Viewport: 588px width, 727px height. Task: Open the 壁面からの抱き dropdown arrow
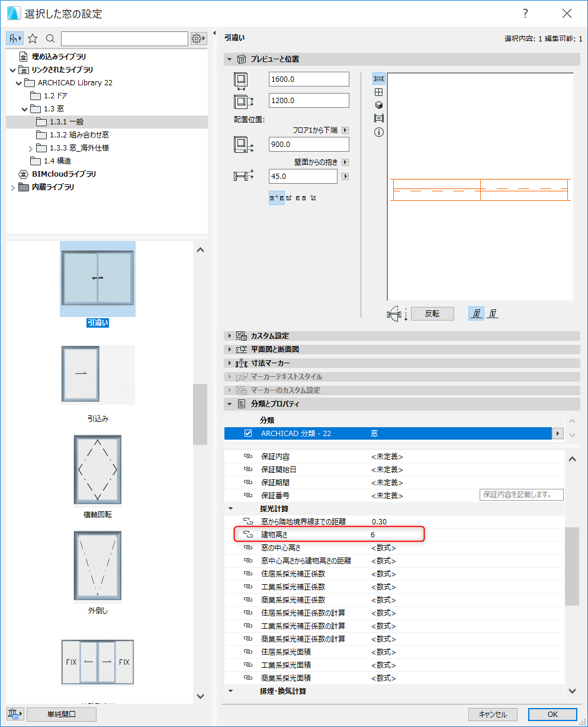[x=345, y=162]
